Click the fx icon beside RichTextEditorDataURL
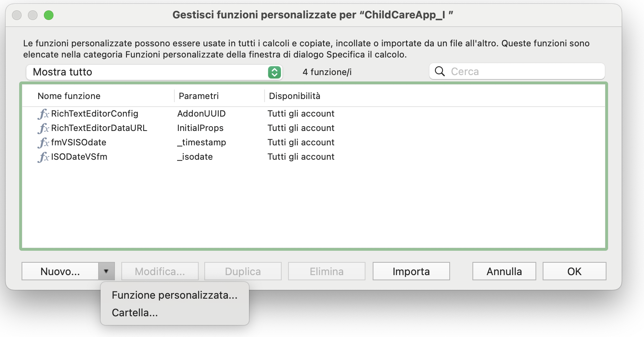This screenshot has height=337, width=644. coord(44,128)
